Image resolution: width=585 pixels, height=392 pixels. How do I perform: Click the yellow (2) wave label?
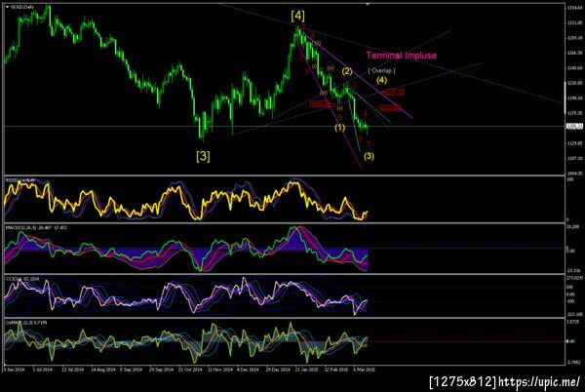347,71
